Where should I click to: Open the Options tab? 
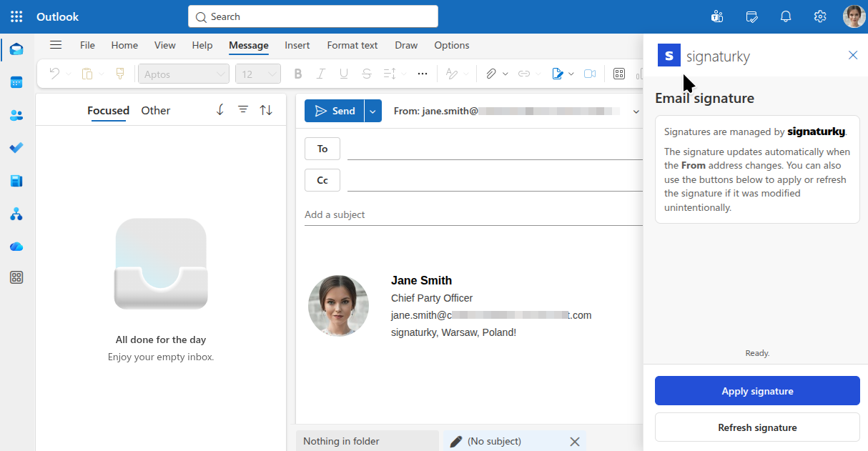point(452,45)
